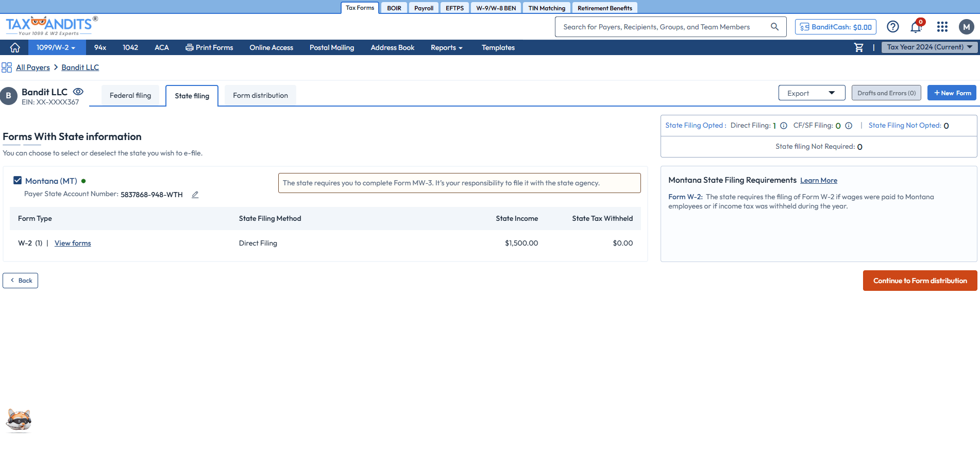Screen dimensions: 980x470
Task: Open the raccoon chat assistant
Action: (19, 421)
